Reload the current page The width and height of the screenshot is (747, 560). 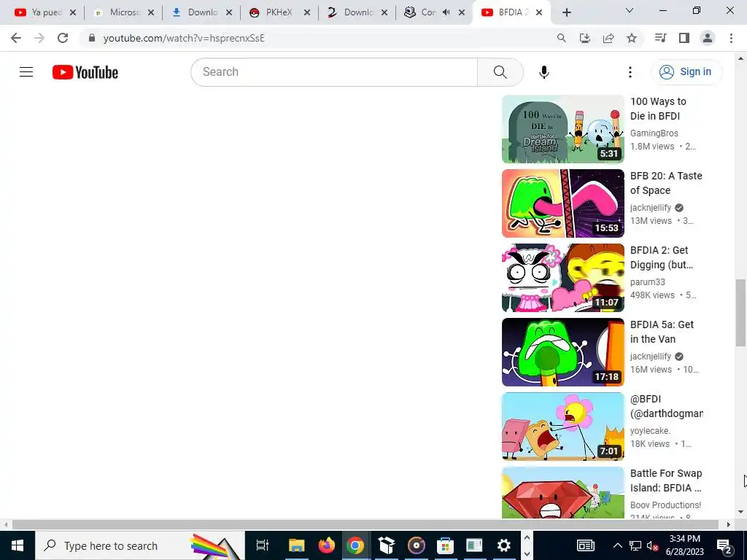[63, 38]
